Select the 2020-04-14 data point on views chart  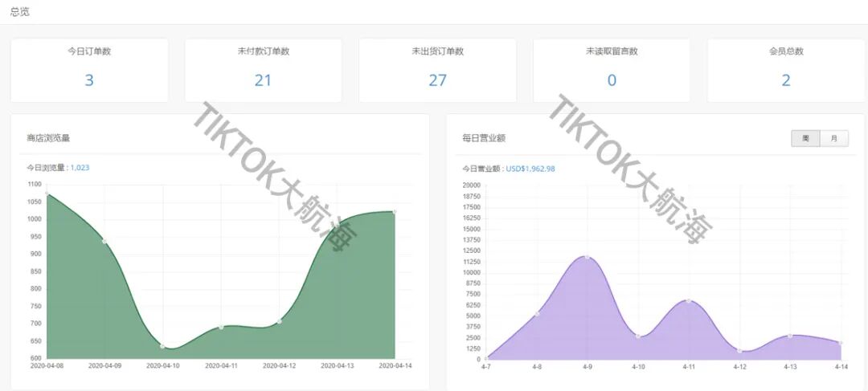click(395, 212)
